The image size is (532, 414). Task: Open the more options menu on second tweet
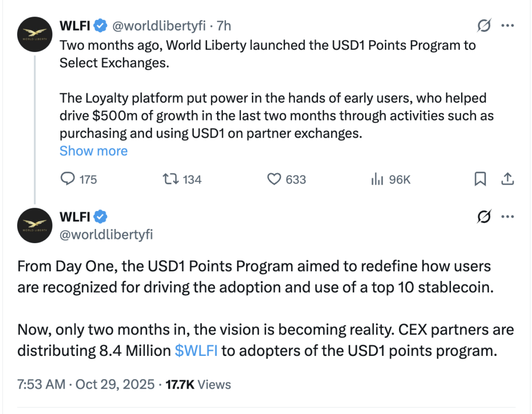(x=508, y=217)
